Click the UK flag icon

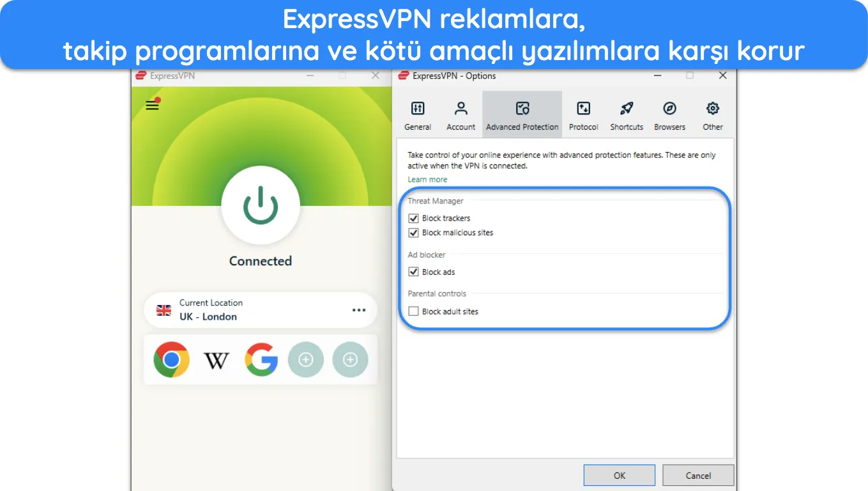tap(164, 310)
